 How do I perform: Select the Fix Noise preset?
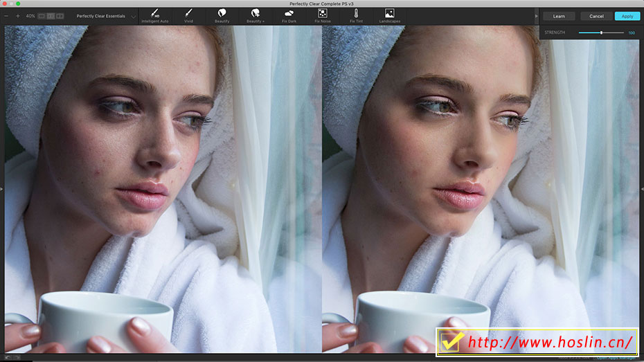(323, 16)
